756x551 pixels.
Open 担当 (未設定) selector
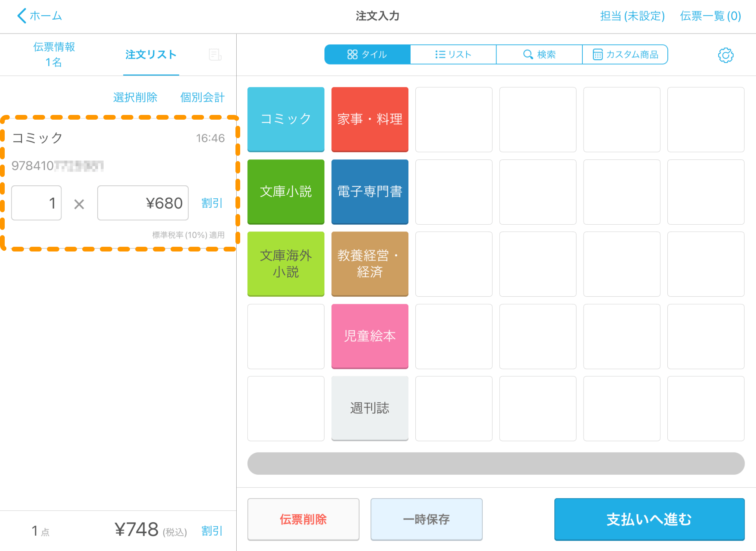click(632, 16)
